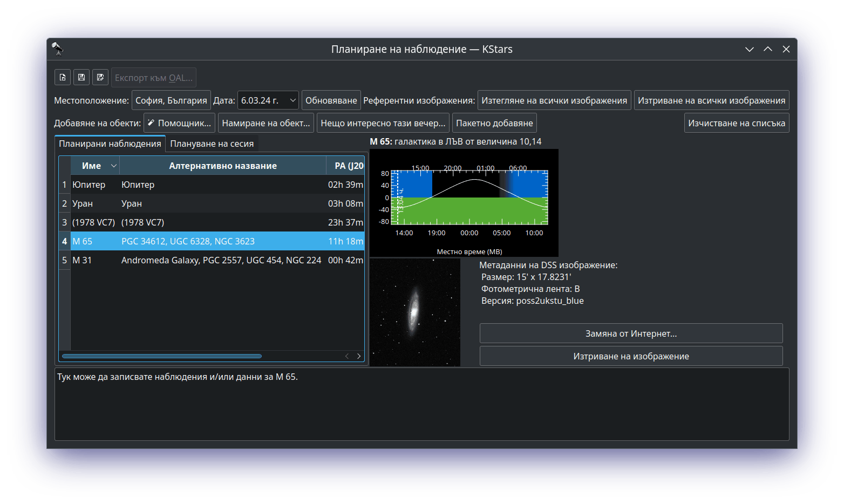Viewport: 844px width, 504px height.
Task: Click Изтриване на изображение button
Action: pos(631,356)
